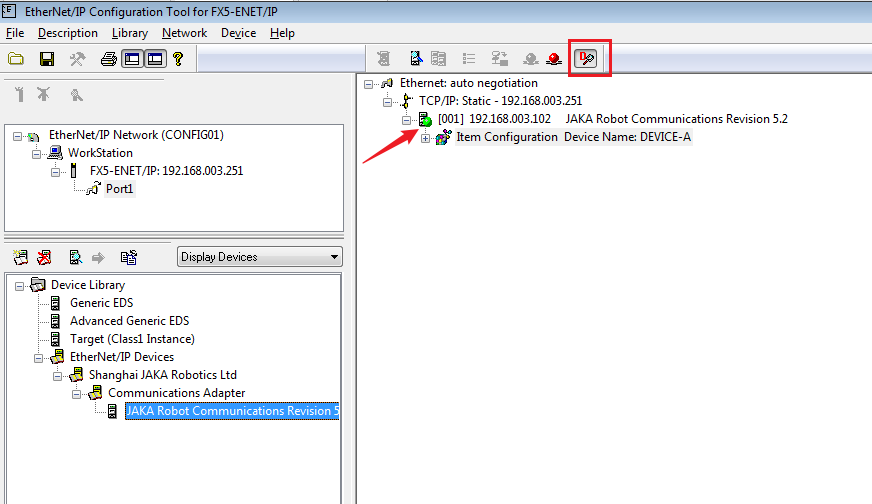Collapse the EtherNet/IP Devices library node
Screen dimensions: 872x504
tap(39, 357)
